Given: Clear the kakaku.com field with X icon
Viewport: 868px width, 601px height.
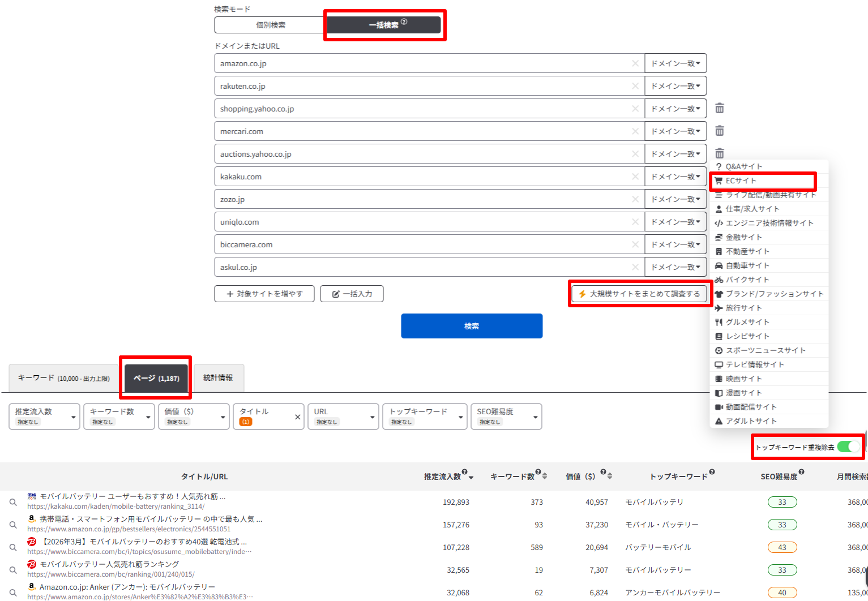Looking at the screenshot, I should [x=635, y=177].
